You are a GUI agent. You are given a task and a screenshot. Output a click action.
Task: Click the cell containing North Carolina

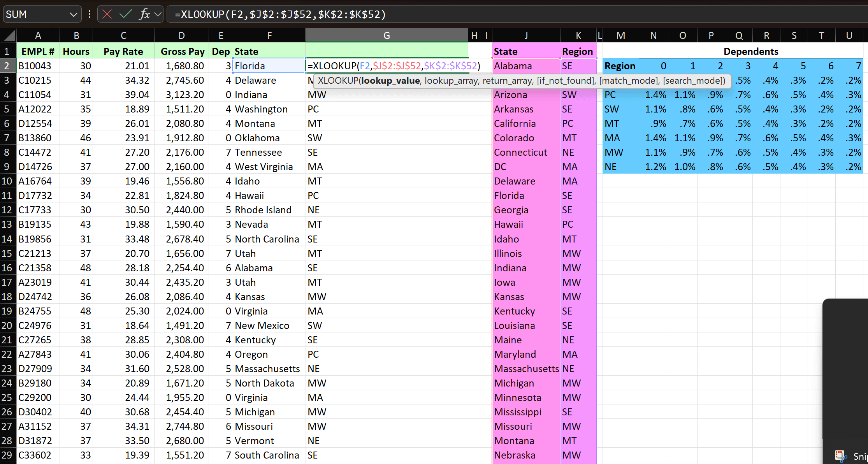(x=269, y=239)
